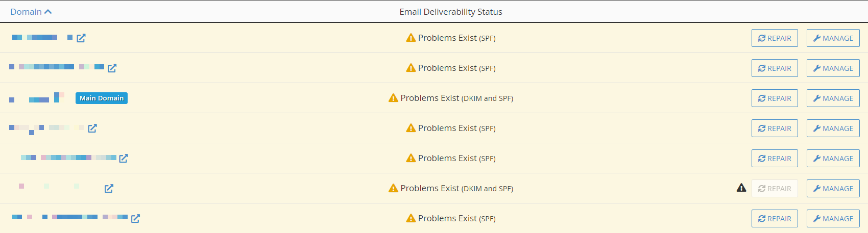Open last row's external domain link icon

click(135, 218)
